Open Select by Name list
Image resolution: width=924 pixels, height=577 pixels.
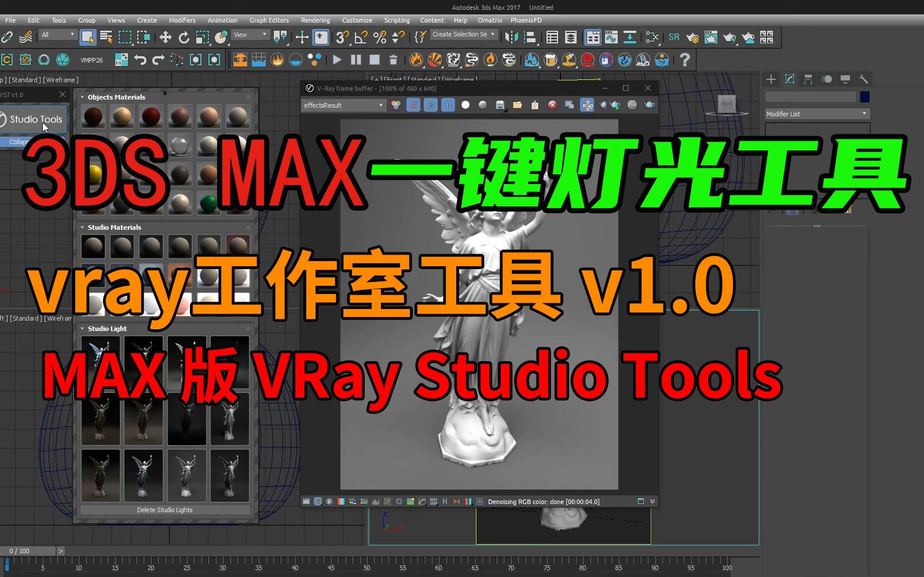click(106, 38)
